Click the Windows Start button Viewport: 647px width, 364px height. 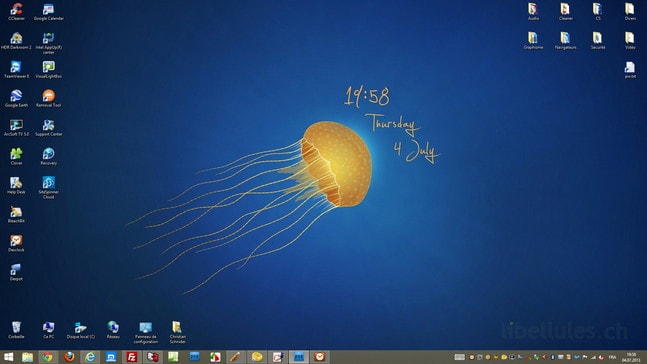[x=8, y=357]
